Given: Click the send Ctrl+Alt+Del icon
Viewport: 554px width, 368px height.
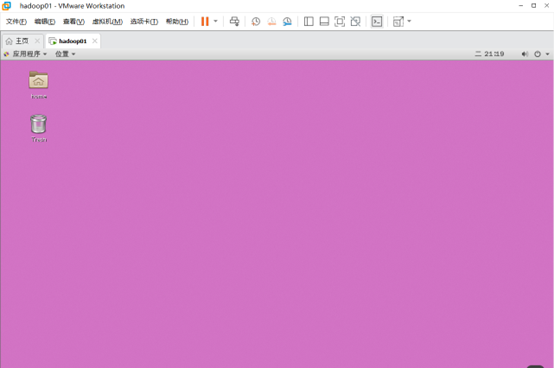Looking at the screenshot, I should [234, 22].
